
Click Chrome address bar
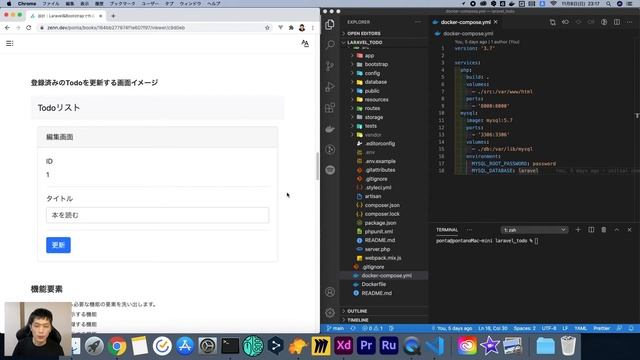[x=151, y=28]
